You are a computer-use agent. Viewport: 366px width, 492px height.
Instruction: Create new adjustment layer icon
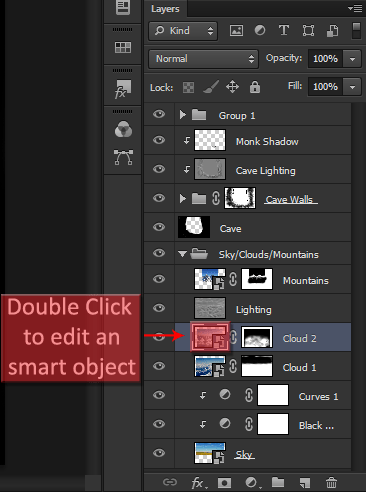[252, 482]
